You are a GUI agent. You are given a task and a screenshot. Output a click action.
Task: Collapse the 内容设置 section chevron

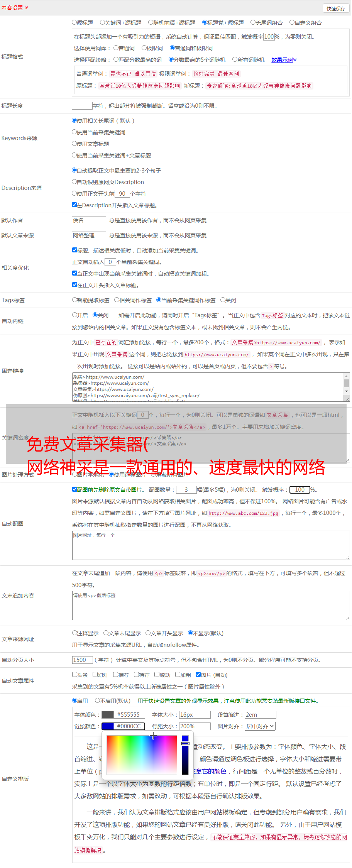click(26, 8)
